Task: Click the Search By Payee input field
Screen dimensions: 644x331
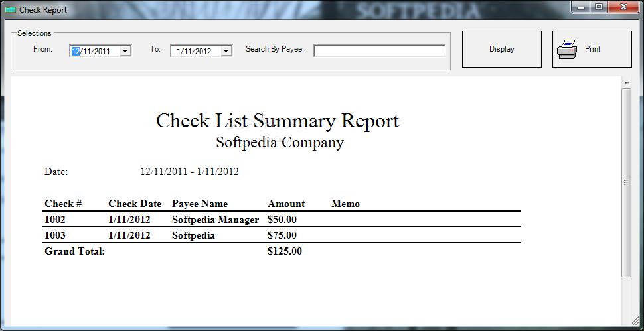Action: click(380, 51)
